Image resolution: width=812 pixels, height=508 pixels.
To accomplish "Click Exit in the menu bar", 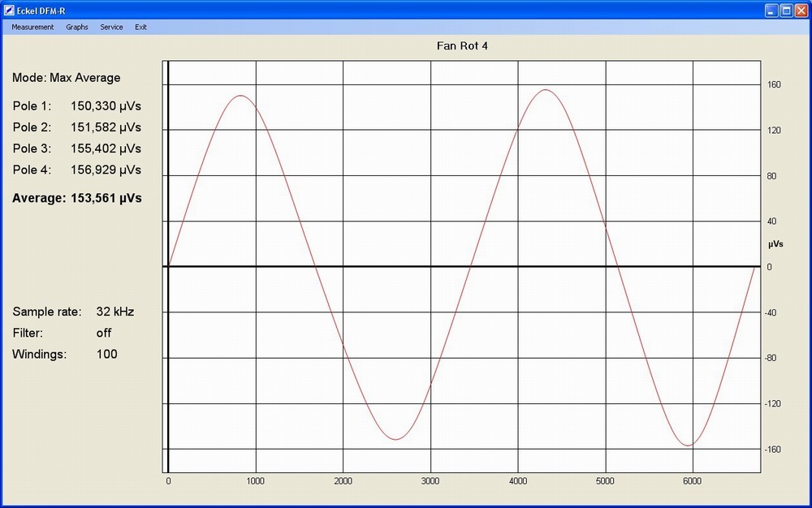I will click(x=141, y=27).
